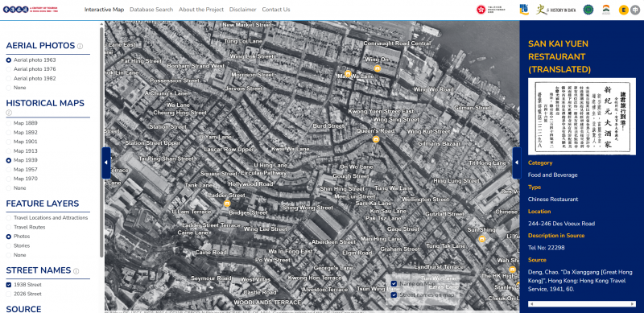Open photo marker beside Man Wa Lane

coord(348,73)
